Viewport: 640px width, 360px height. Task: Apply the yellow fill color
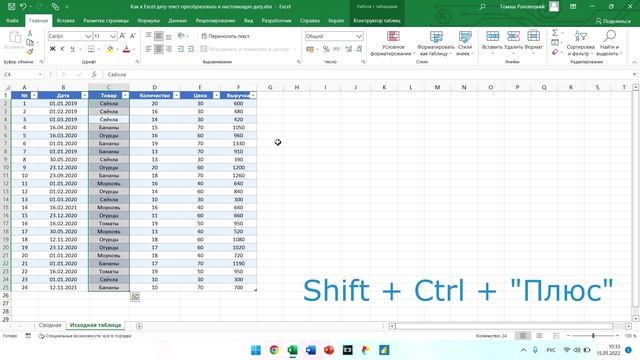[x=110, y=49]
